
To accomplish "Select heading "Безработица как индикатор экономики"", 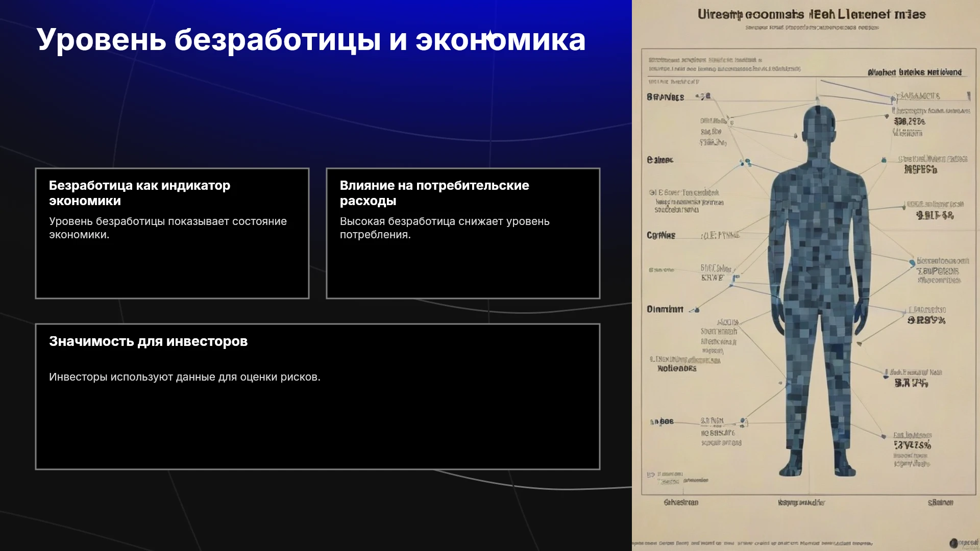I will pos(139,193).
